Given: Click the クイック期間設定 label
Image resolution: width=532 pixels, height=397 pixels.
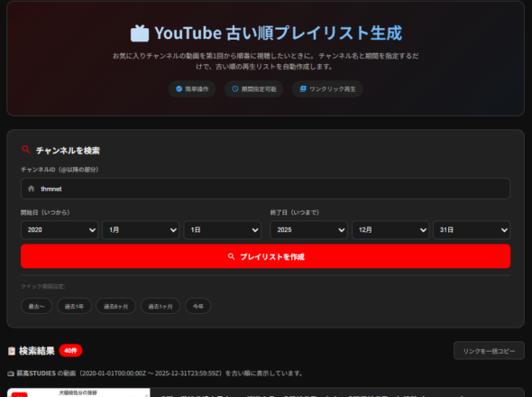Looking at the screenshot, I should click(x=43, y=286).
